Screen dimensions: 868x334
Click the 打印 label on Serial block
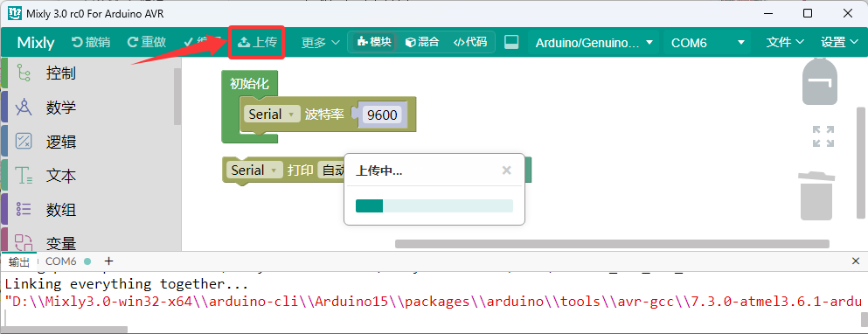click(300, 170)
